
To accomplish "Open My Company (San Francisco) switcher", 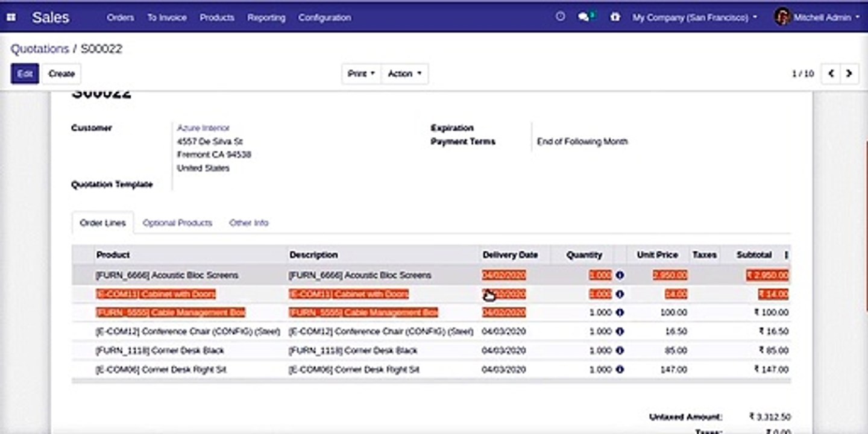I will pyautogui.click(x=694, y=17).
